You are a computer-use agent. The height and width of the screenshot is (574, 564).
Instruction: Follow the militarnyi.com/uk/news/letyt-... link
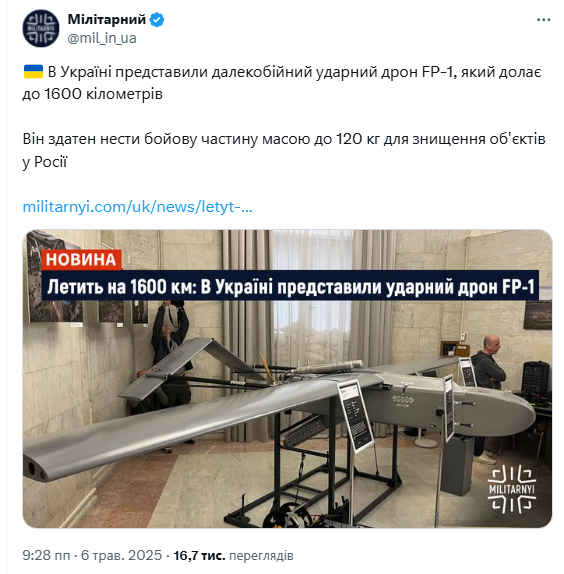click(x=137, y=207)
